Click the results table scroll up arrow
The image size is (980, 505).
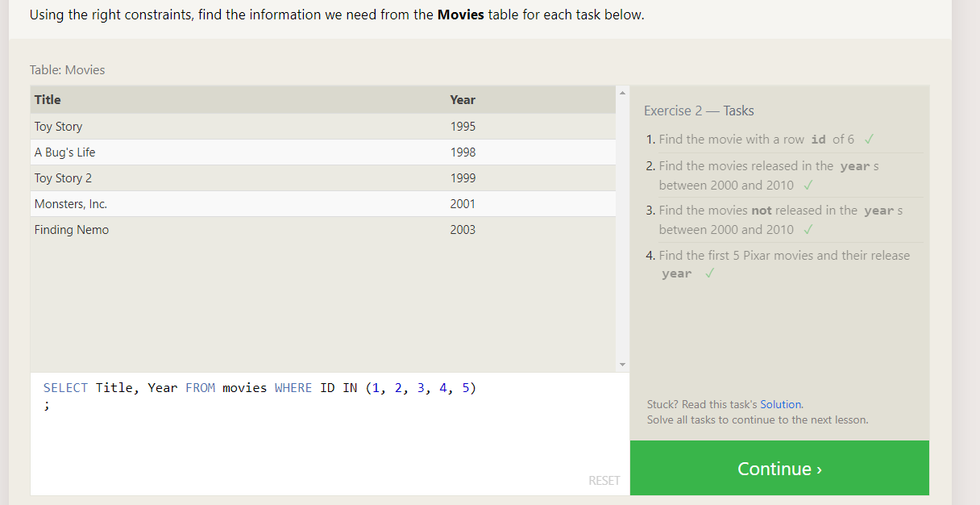click(621, 93)
